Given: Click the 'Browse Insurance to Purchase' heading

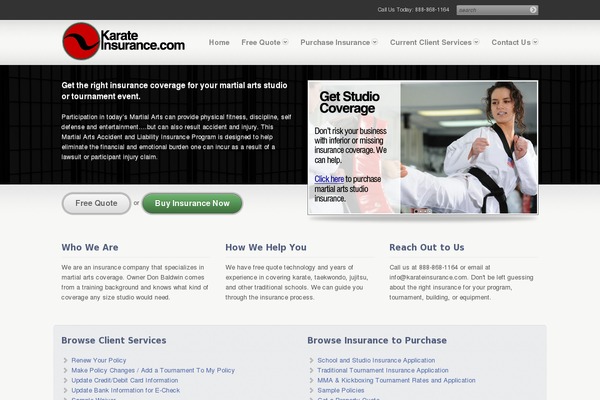Looking at the screenshot, I should 377,340.
